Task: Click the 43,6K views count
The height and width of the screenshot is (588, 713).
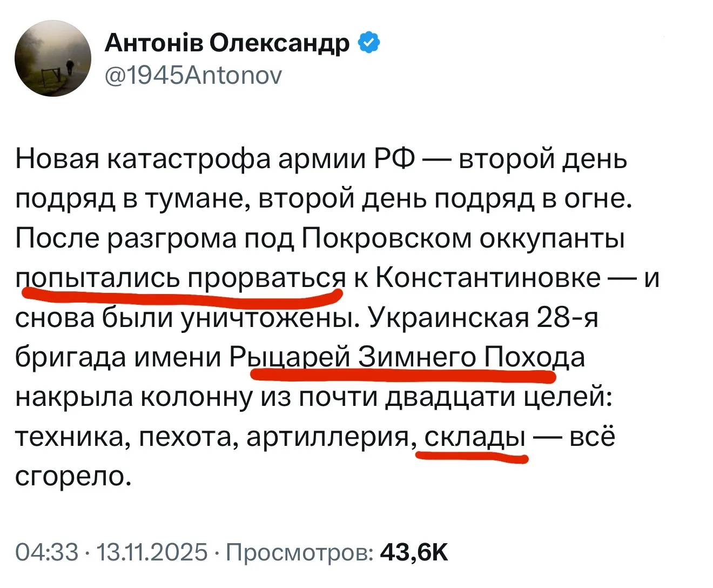Action: point(414,552)
